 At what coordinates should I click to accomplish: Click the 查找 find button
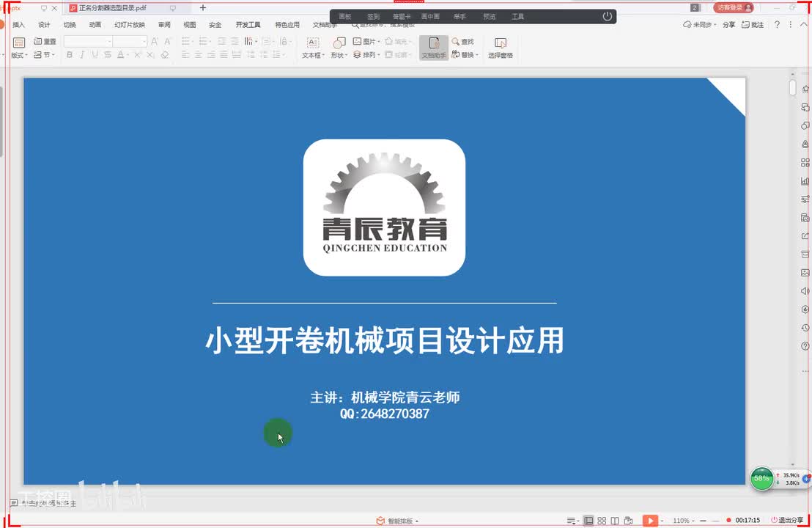(463, 42)
